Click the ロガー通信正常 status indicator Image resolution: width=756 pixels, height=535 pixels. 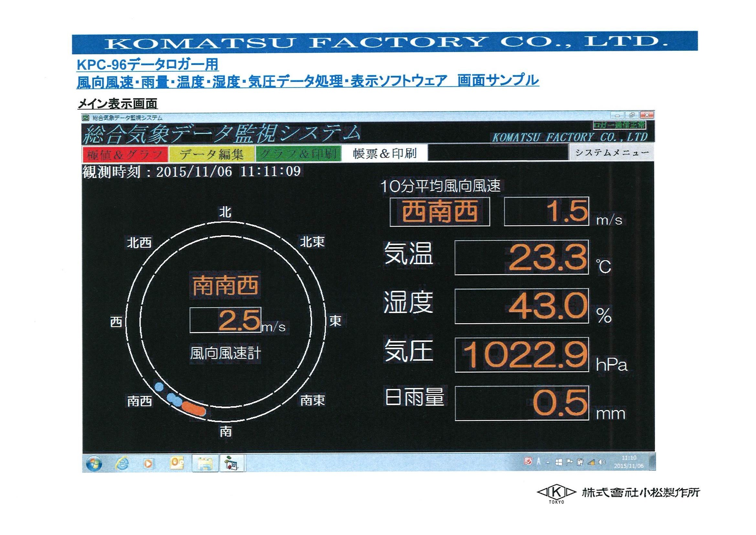(x=619, y=125)
